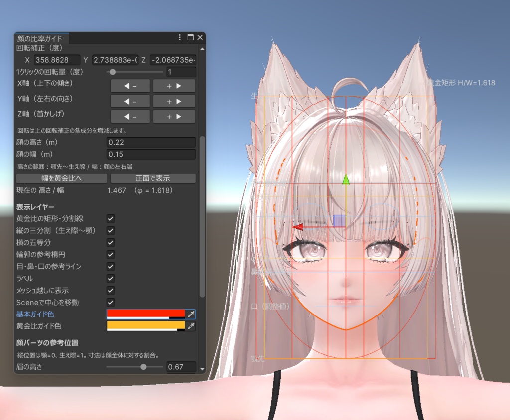Click the green Y-axis gizmo arrow

[346, 179]
